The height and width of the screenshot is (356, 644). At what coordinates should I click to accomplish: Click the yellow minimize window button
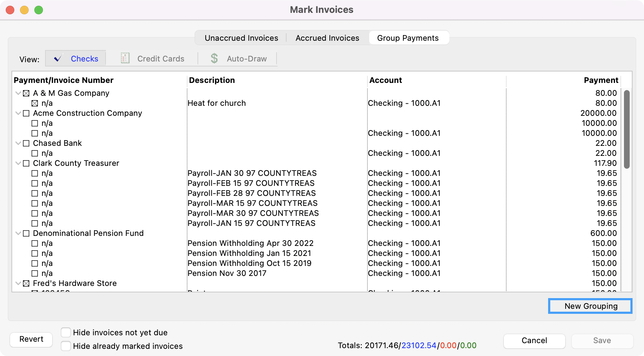click(x=24, y=10)
